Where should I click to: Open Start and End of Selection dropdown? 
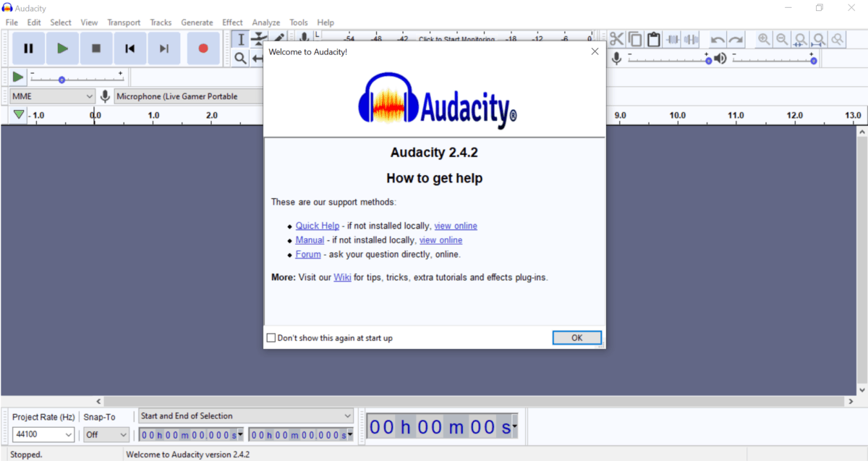246,416
